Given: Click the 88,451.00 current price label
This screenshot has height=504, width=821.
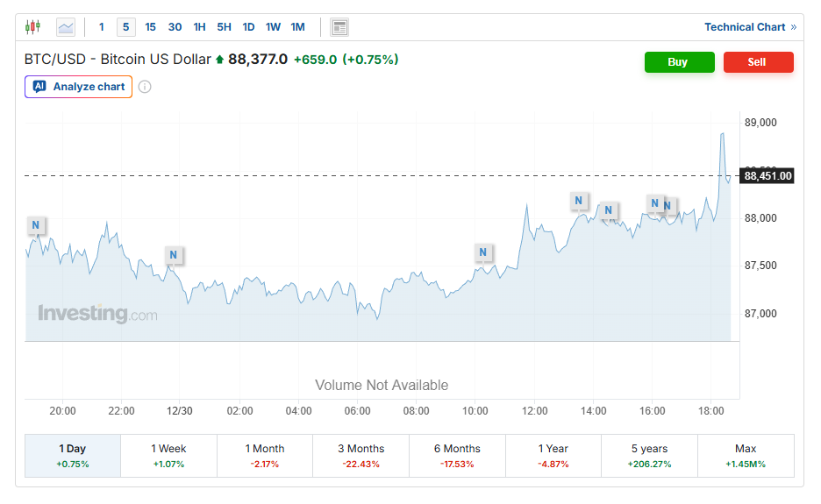Looking at the screenshot, I should click(x=767, y=176).
